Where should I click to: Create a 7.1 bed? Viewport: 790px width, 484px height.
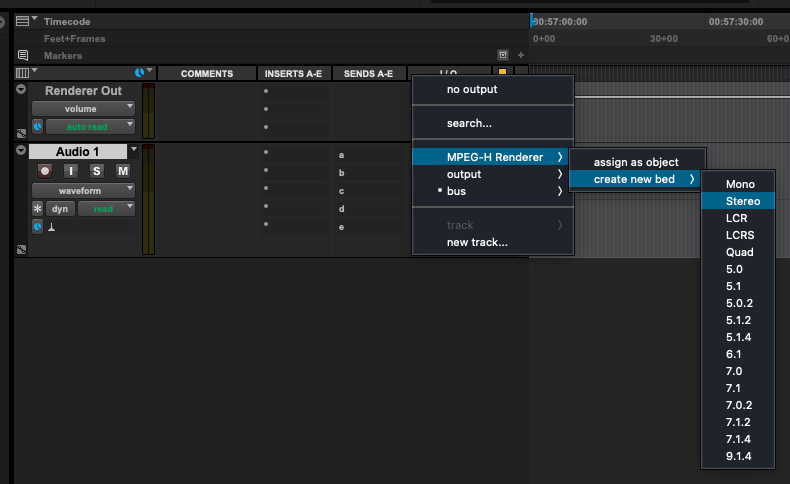[x=738, y=388]
